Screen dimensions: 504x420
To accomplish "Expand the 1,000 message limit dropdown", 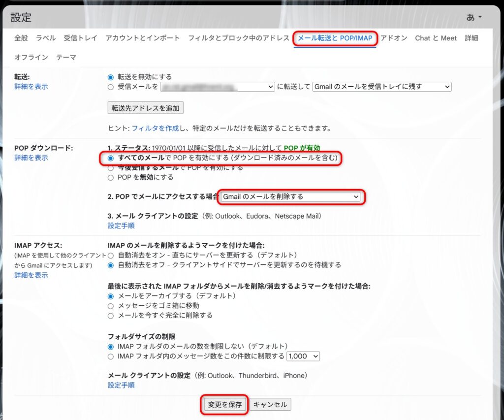I will [x=303, y=356].
